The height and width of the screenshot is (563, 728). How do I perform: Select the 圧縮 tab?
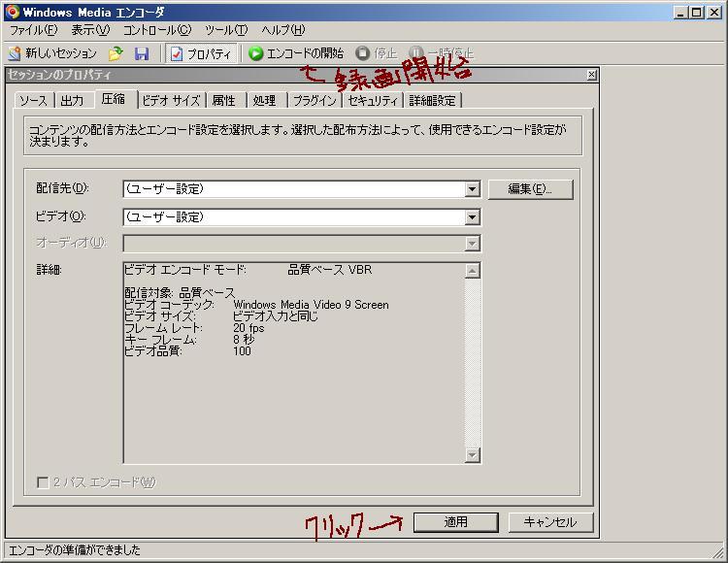115,99
